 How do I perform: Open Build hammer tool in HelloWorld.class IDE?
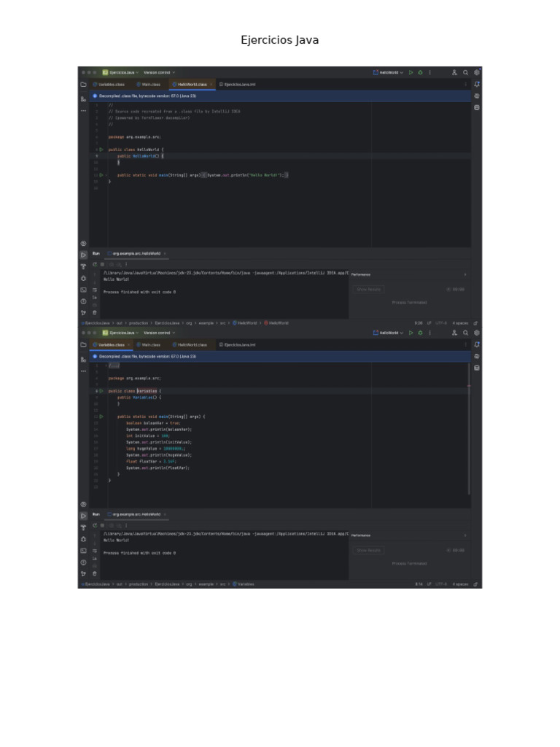pyautogui.click(x=83, y=267)
